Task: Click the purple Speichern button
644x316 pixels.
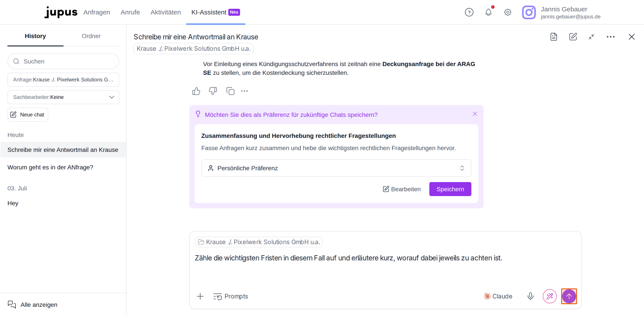Action: [450, 189]
